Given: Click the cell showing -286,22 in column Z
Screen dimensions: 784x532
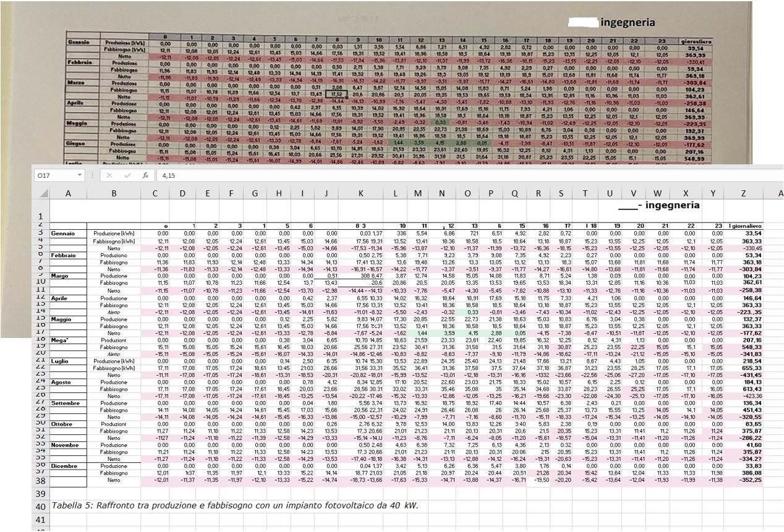Looking at the screenshot, I should 743,438.
